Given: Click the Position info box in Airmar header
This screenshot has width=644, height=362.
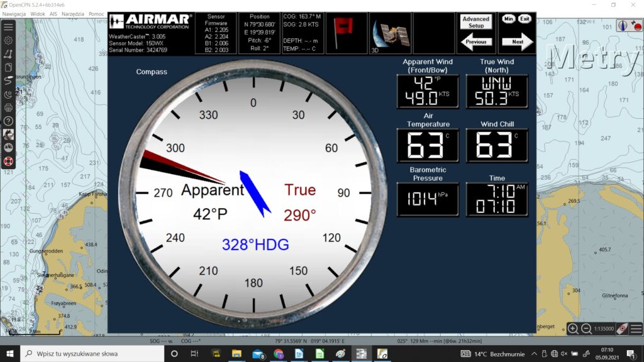Looking at the screenshot, I should pyautogui.click(x=260, y=33).
